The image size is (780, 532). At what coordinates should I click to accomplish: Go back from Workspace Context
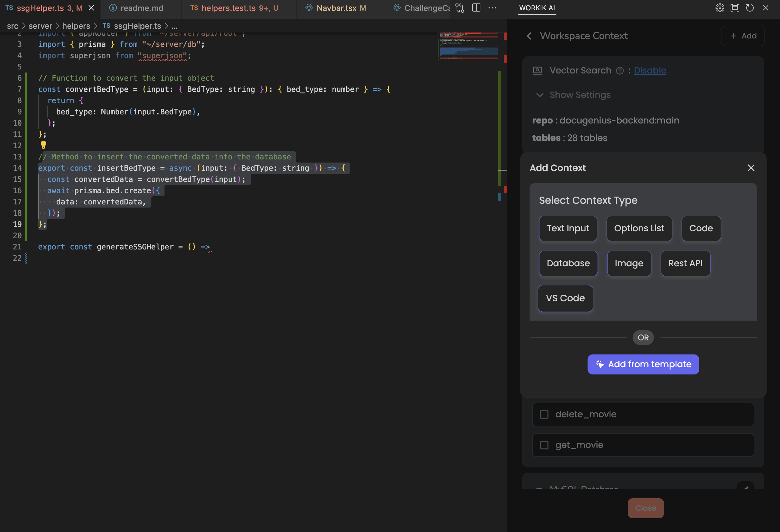tap(529, 36)
